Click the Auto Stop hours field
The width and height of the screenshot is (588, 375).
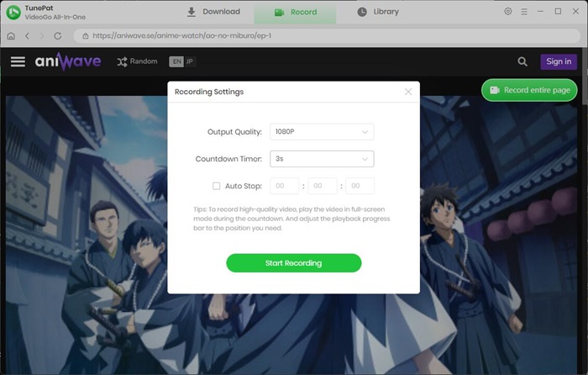click(284, 186)
